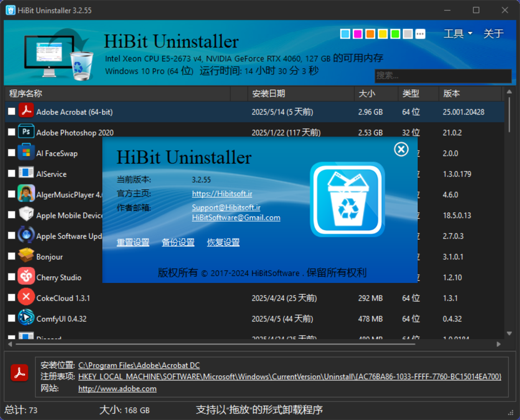Tick the Apple Mobile Device checkbox
520x420 pixels.
click(12, 215)
